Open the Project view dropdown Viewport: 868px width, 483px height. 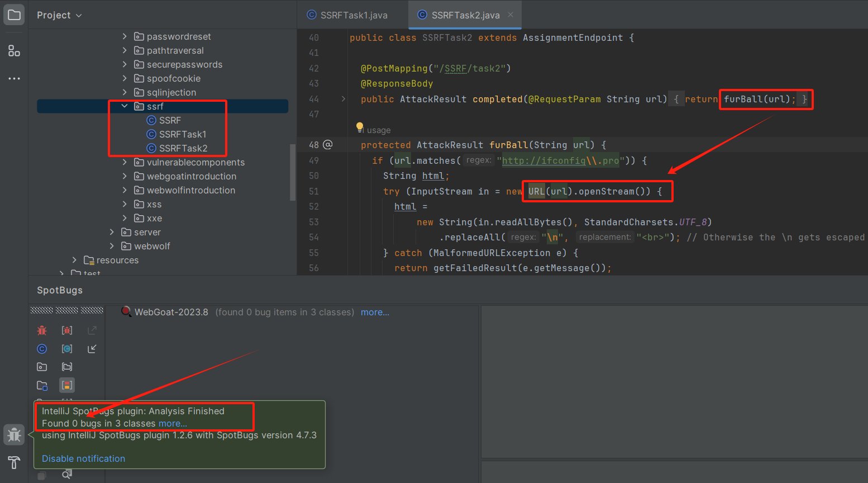point(59,15)
